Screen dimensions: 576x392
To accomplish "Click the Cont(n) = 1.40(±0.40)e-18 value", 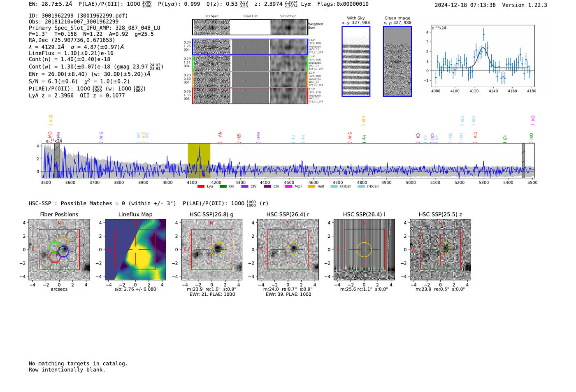I will [x=70, y=59].
